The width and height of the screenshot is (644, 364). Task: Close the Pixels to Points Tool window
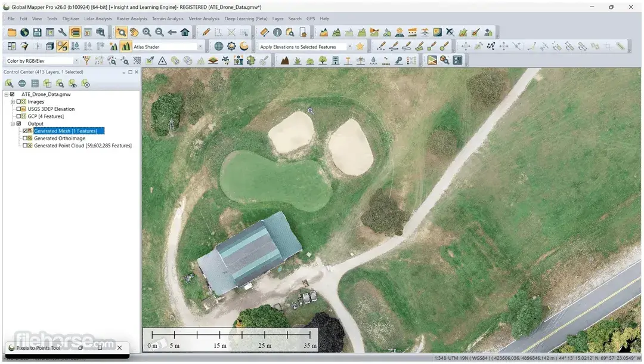[x=119, y=347]
